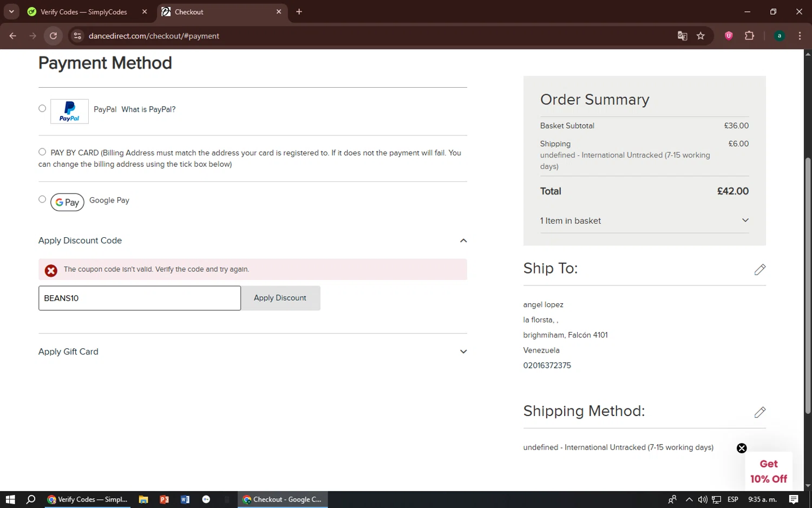Reload the checkout page

click(x=53, y=36)
